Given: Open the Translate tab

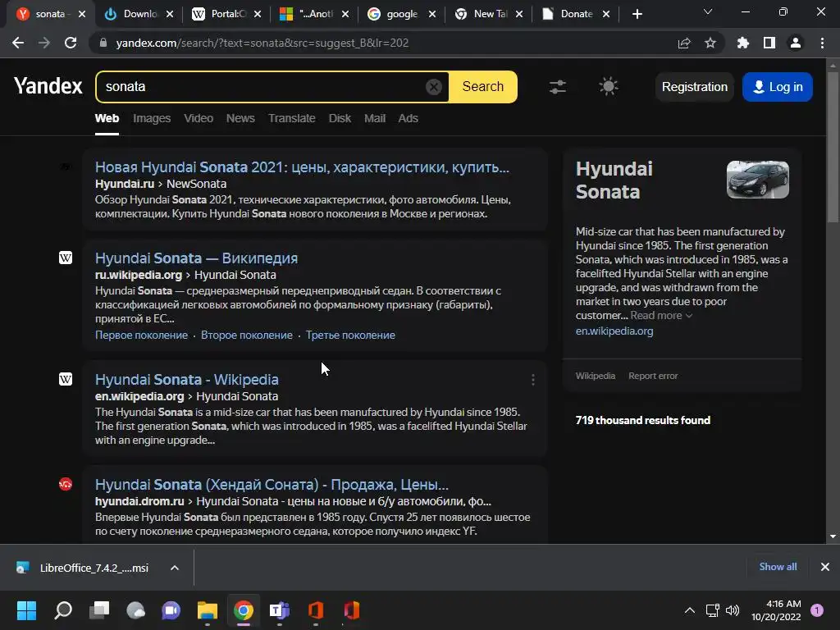Looking at the screenshot, I should click(291, 118).
